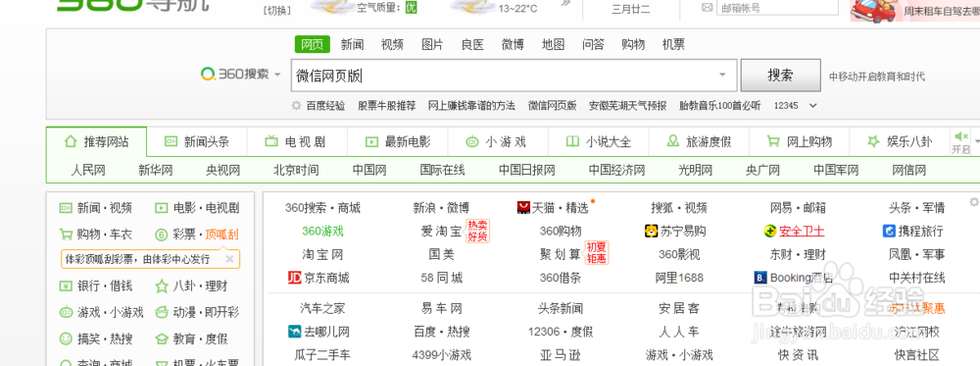Click the star icon beside 八卦·理财
980x366 pixels.
pos(162,286)
